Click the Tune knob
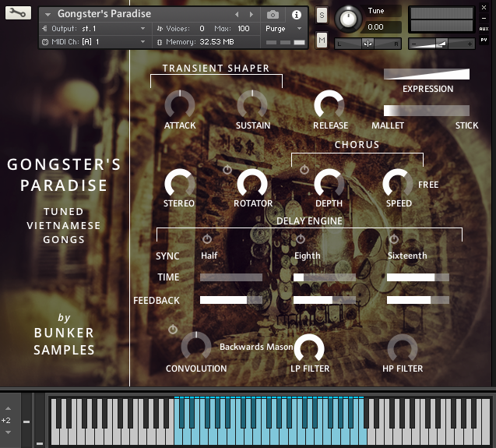This screenshot has width=496, height=448. (x=348, y=19)
